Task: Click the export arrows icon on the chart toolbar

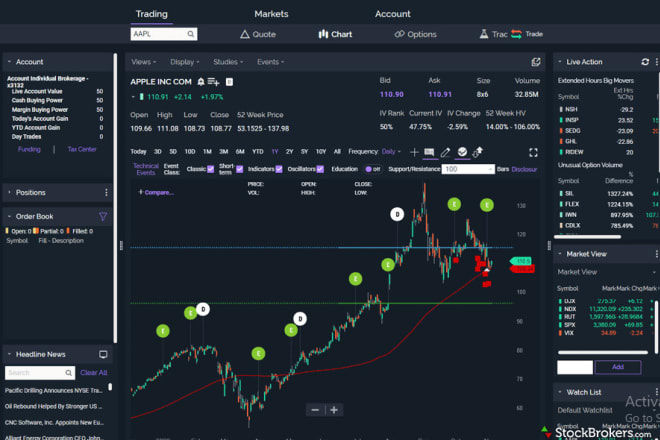Action: [478, 152]
